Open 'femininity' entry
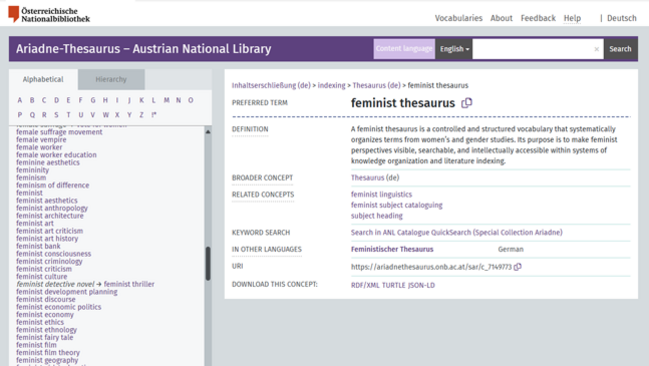The width and height of the screenshot is (649, 366). click(32, 170)
